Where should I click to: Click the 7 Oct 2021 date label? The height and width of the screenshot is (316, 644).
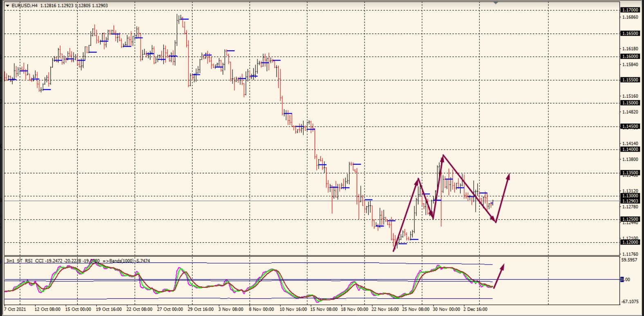15,309
